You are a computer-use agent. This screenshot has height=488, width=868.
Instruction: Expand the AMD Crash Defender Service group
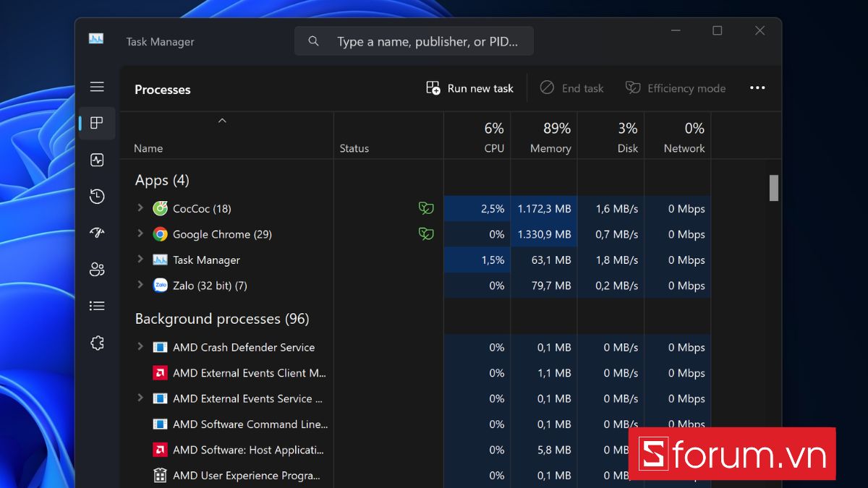click(140, 346)
